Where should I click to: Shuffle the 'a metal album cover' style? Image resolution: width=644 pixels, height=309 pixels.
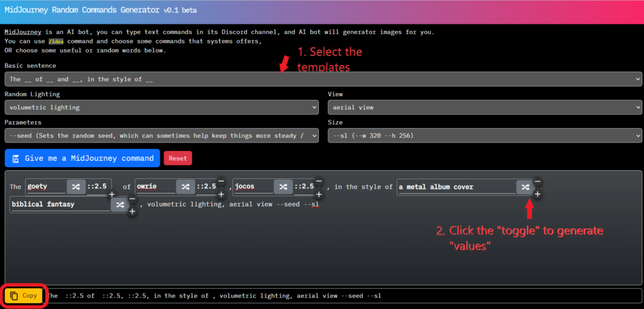(525, 187)
